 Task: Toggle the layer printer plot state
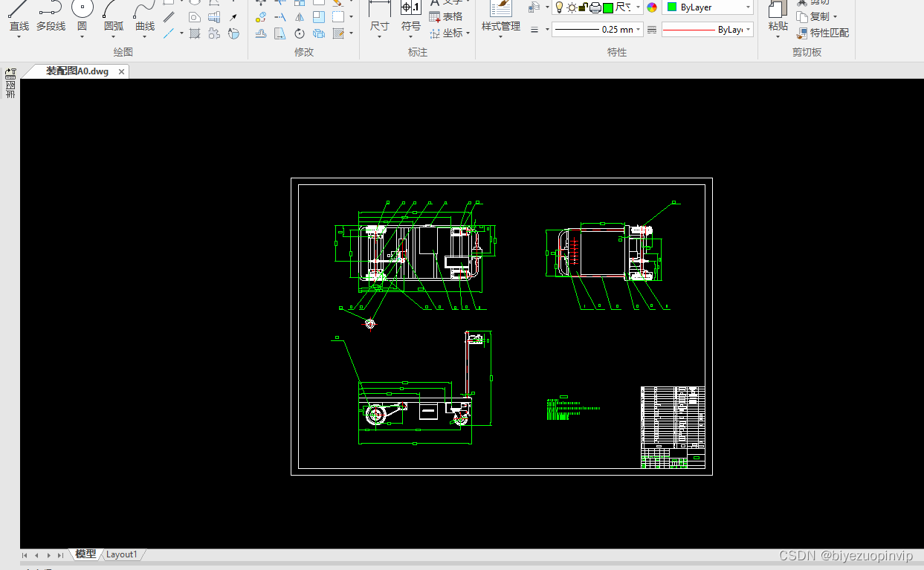pyautogui.click(x=595, y=7)
